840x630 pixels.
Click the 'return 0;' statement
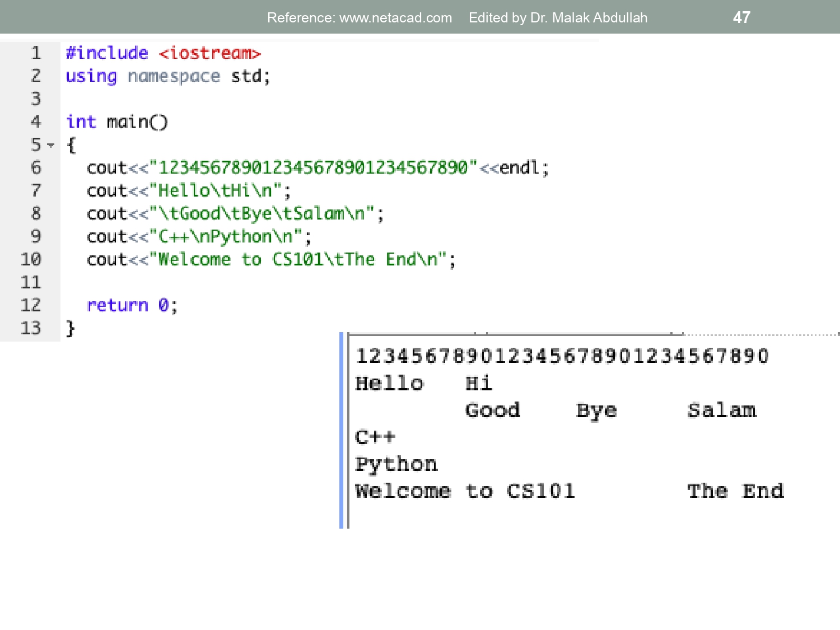[x=132, y=306]
